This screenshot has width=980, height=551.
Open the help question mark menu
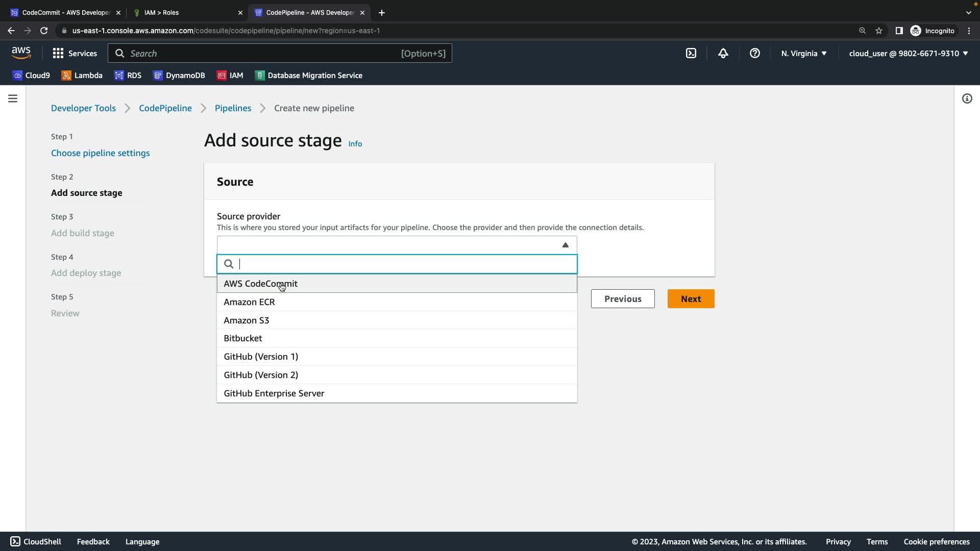(x=754, y=53)
